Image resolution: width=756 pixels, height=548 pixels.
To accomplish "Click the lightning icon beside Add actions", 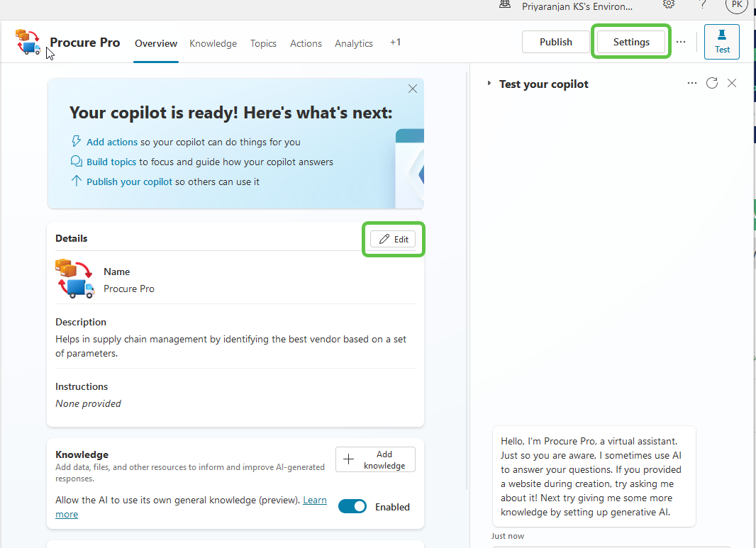I will (x=75, y=141).
